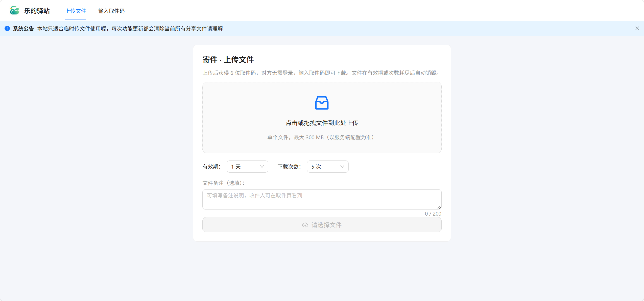Click the textarea resize handle corner
This screenshot has height=301, width=644.
439,207
